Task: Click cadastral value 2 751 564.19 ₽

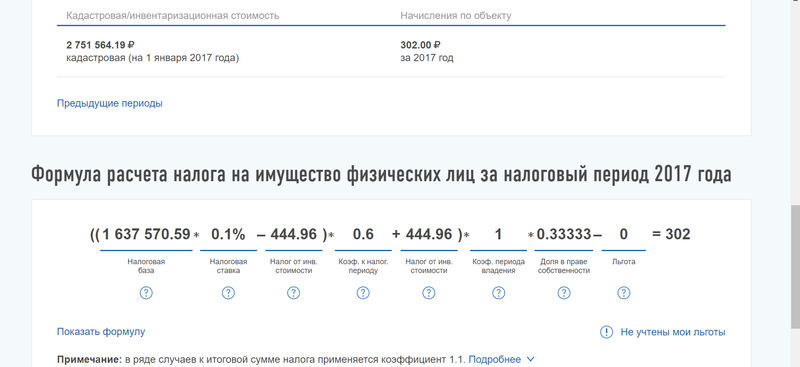Action: click(101, 45)
